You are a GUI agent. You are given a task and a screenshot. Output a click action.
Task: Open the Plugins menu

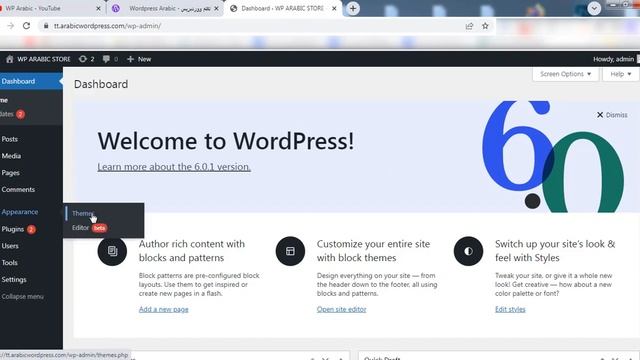pos(30,229)
